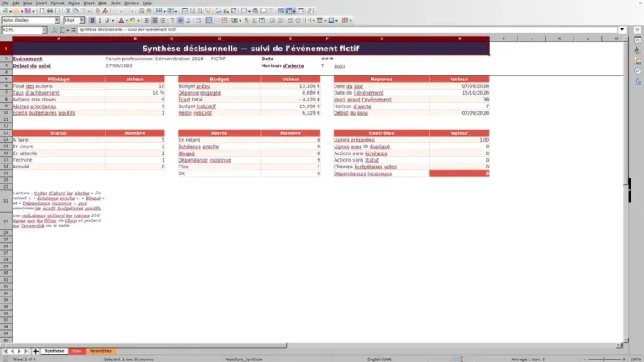Open the Function Wizard beside the Name Box
644x362 pixels.
(x=55, y=29)
